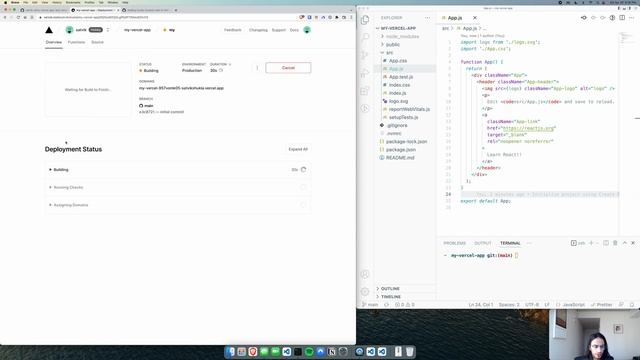Go back in the browser

click(5, 17)
